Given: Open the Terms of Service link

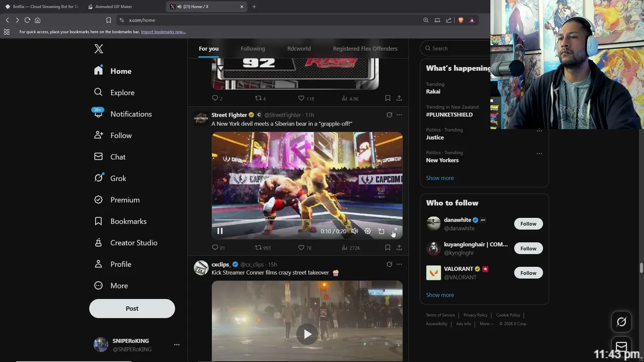Looking at the screenshot, I should (440, 315).
